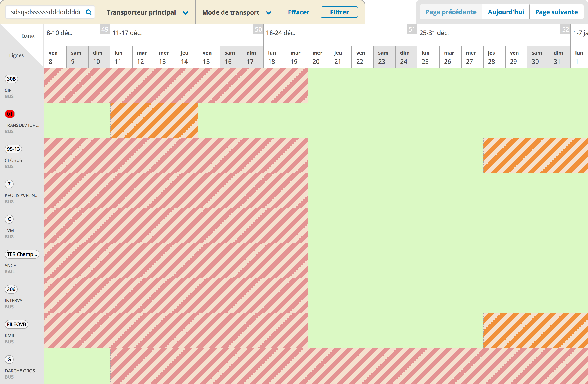Click the C line badge of TVM

pos(9,219)
